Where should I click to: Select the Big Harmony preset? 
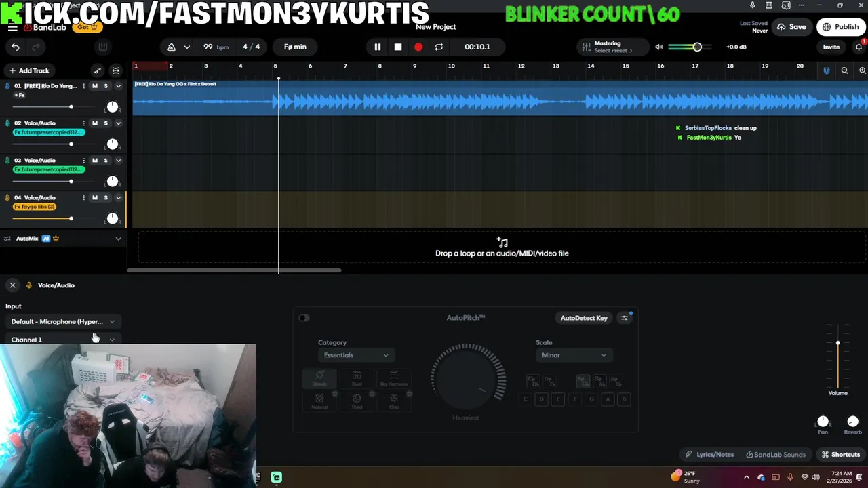click(x=394, y=378)
